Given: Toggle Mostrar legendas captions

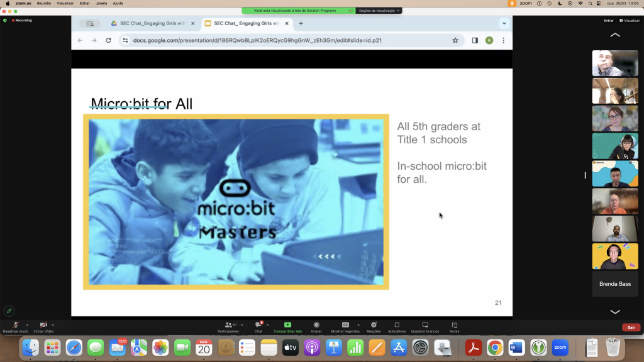Looking at the screenshot, I should pos(345,326).
